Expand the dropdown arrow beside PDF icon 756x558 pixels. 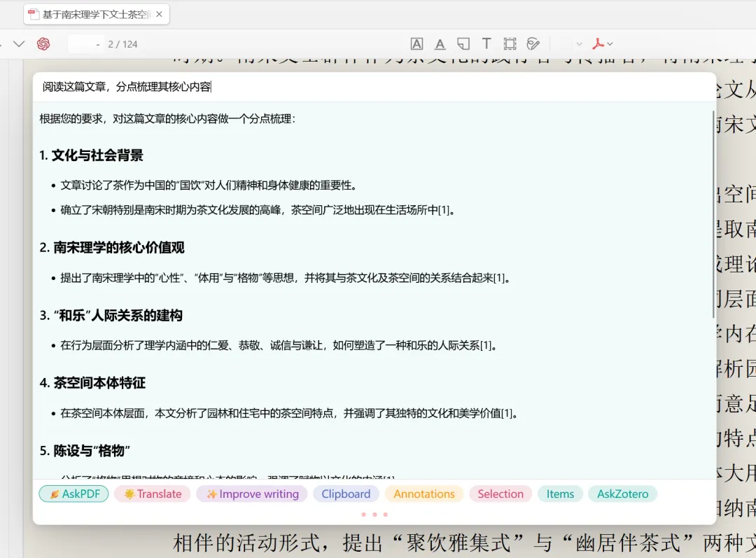pyautogui.click(x=610, y=44)
